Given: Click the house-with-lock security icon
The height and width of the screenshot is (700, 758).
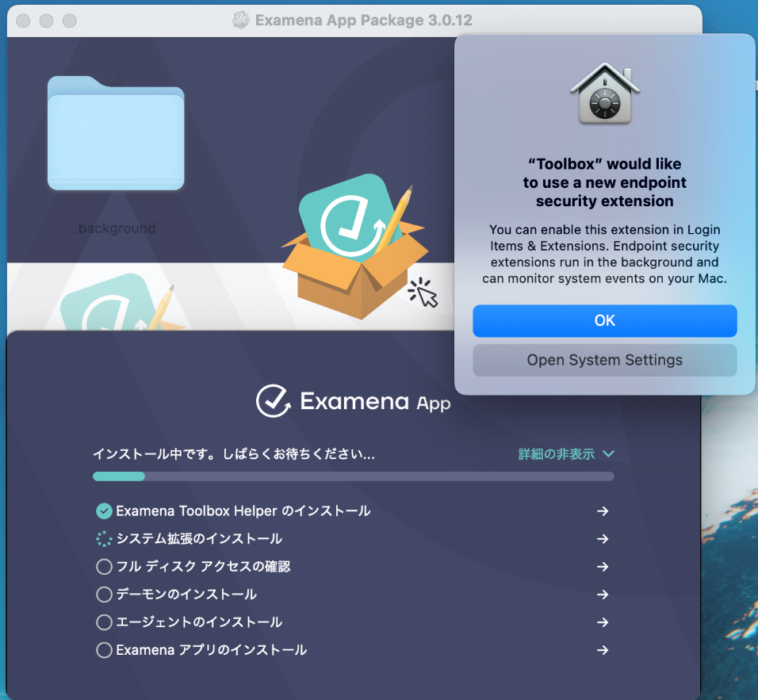Looking at the screenshot, I should (x=605, y=94).
